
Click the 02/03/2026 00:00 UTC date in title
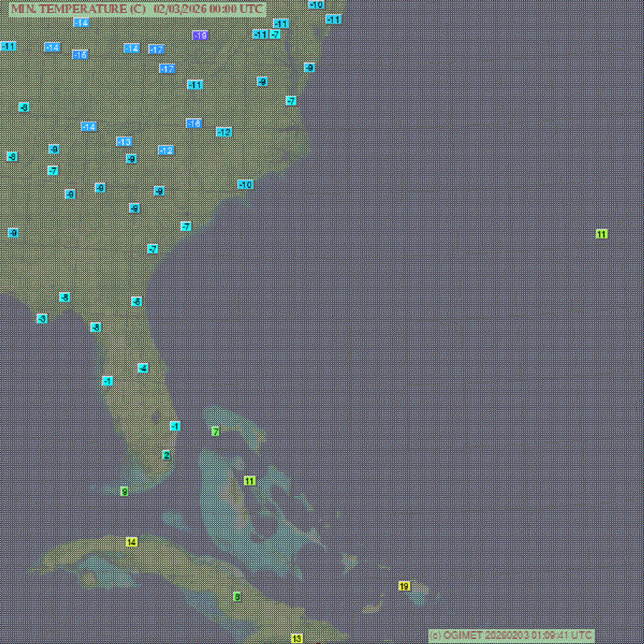208,9
